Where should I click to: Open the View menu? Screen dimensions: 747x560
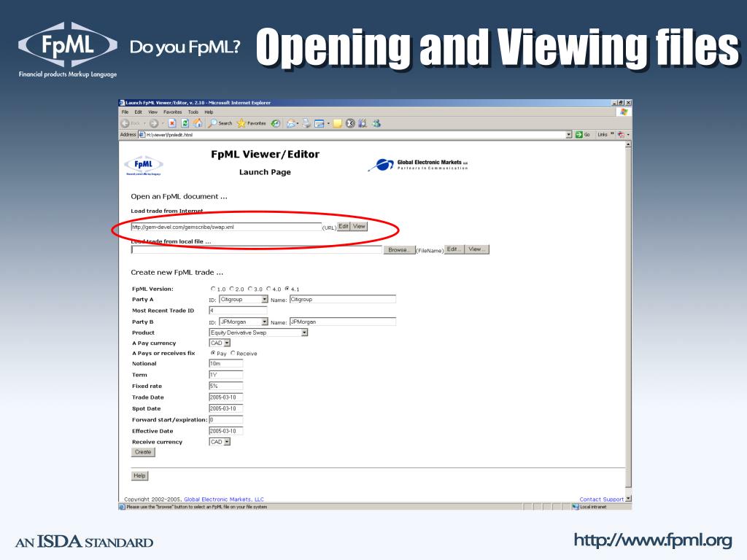pos(153,112)
